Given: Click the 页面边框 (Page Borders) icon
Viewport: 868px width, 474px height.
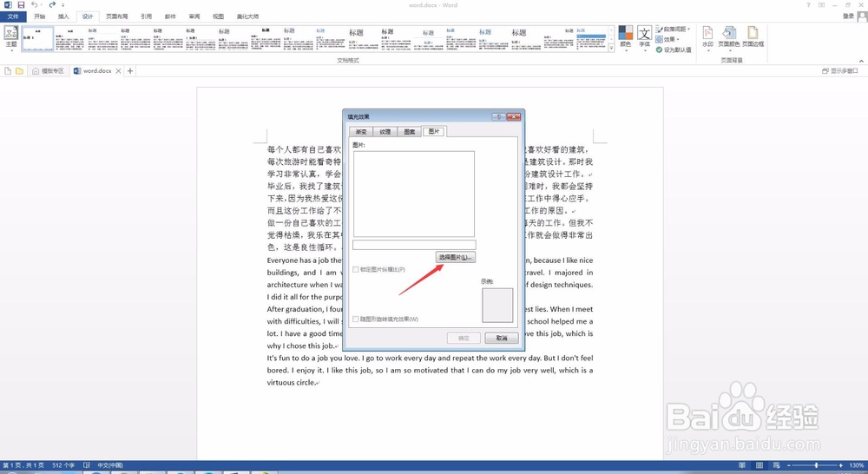Looking at the screenshot, I should [753, 38].
